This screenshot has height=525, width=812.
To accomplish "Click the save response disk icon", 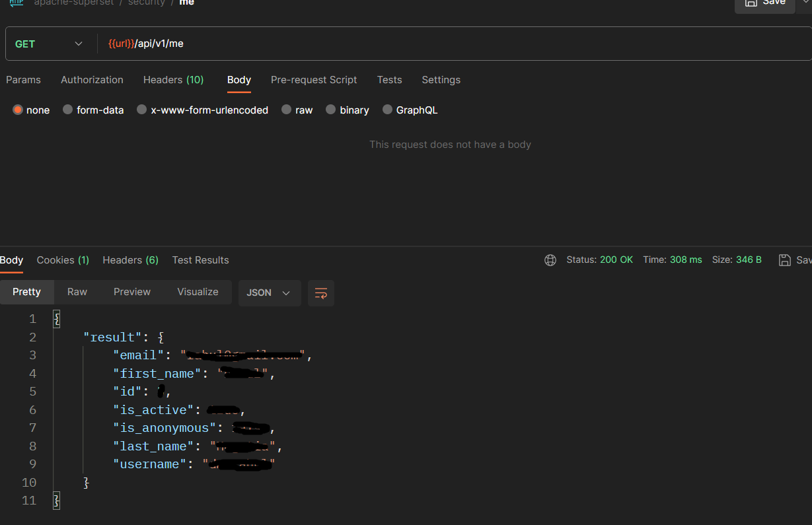I will [785, 260].
